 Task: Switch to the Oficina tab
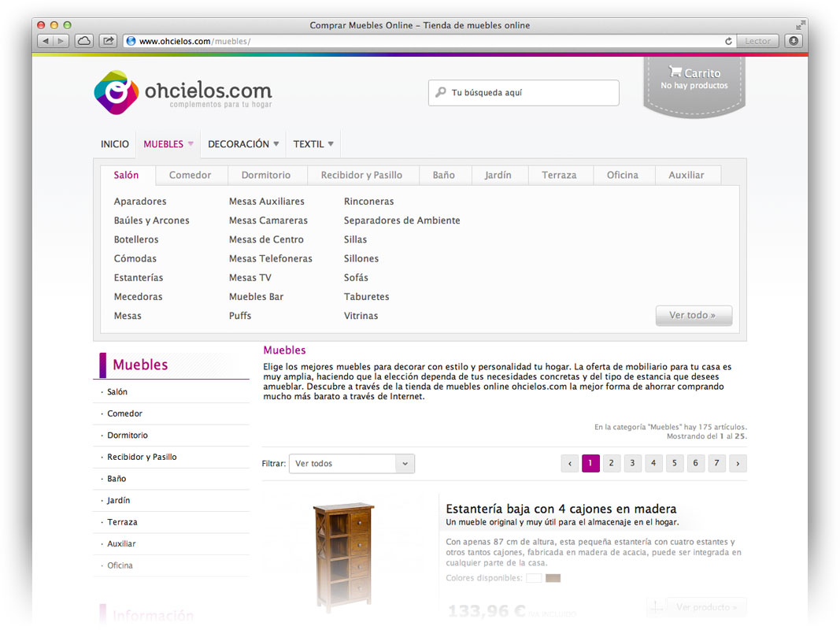click(x=622, y=175)
